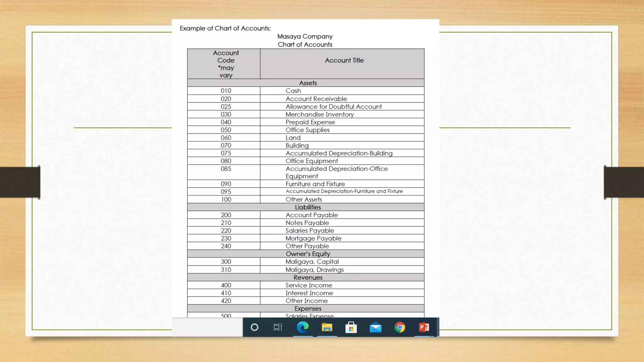Launch Google Chrome from the taskbar

pyautogui.click(x=400, y=327)
